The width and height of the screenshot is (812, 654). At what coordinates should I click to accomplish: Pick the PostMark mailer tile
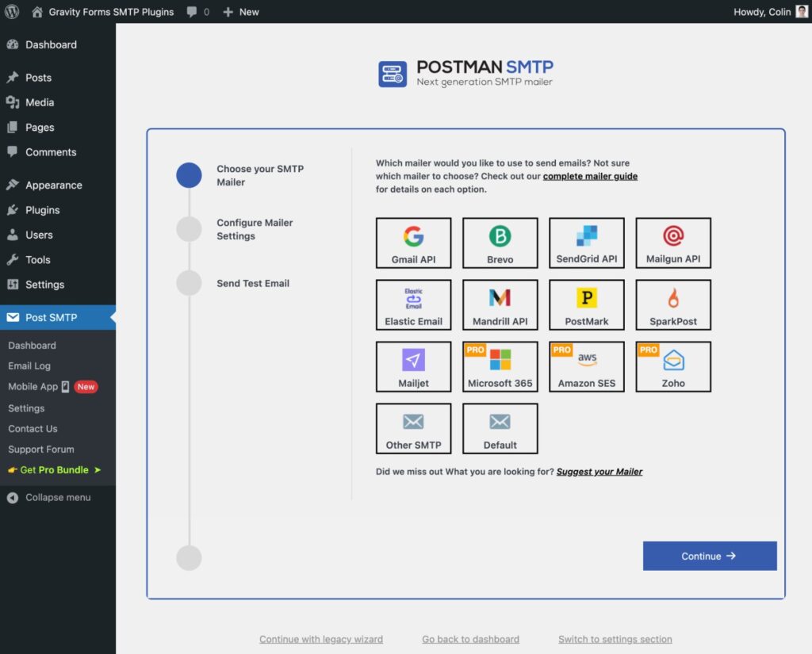pyautogui.click(x=586, y=305)
